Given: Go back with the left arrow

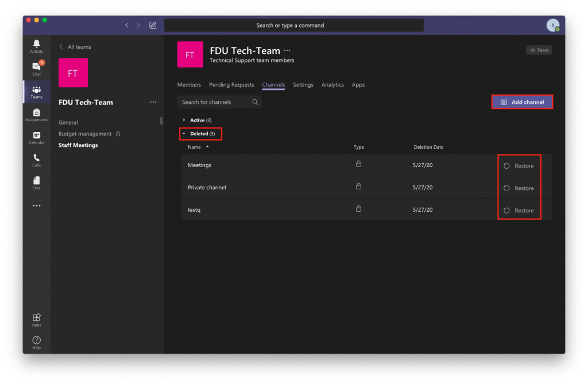Looking at the screenshot, I should click(127, 25).
